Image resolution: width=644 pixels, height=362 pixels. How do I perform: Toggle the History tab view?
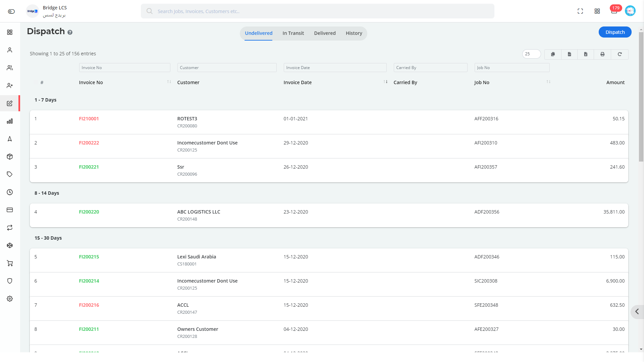(354, 33)
